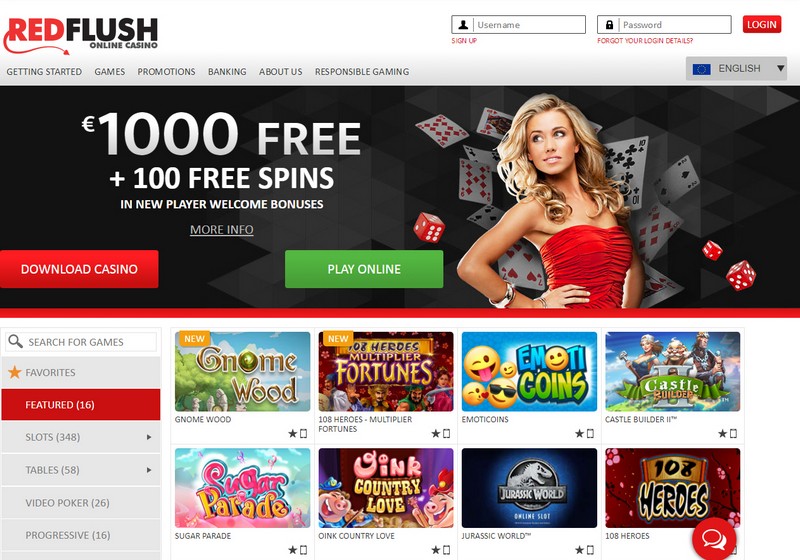Open the English language dropdown
Screen dimensions: 800x560
click(736, 68)
